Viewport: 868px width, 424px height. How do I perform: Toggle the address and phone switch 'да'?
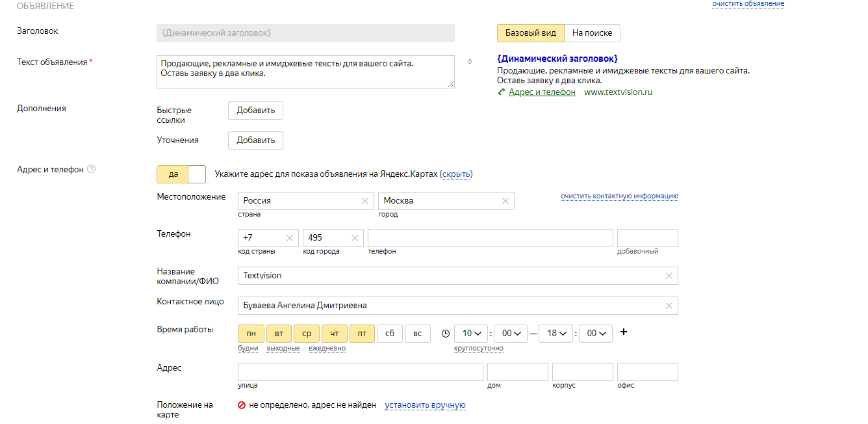point(181,174)
